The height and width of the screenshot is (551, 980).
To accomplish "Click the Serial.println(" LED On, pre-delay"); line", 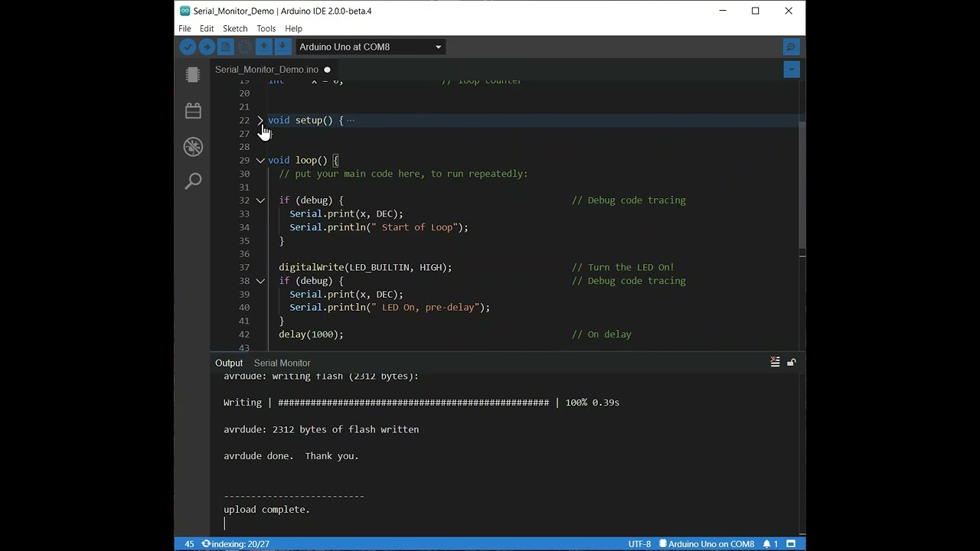I will (390, 308).
